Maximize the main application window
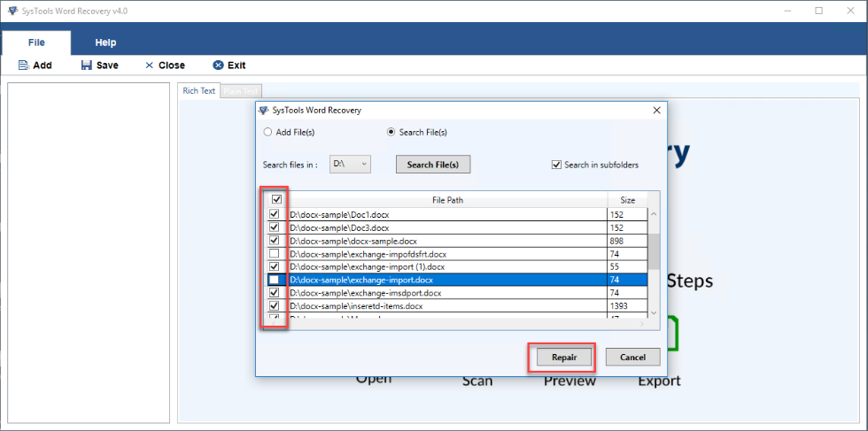Image resolution: width=868 pixels, height=431 pixels. click(x=818, y=11)
